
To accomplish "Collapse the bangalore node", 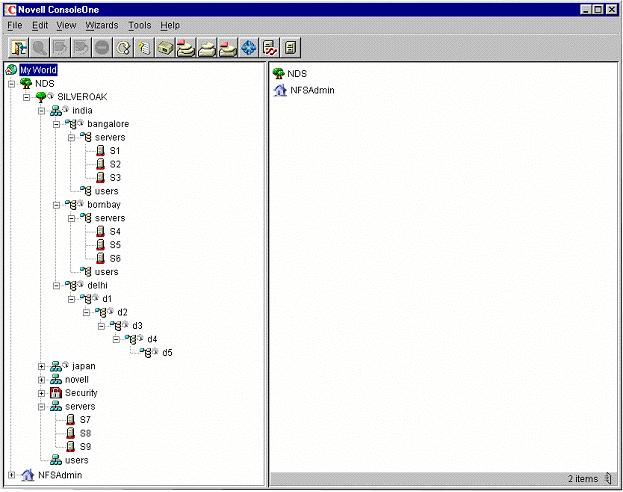I will pos(56,124).
